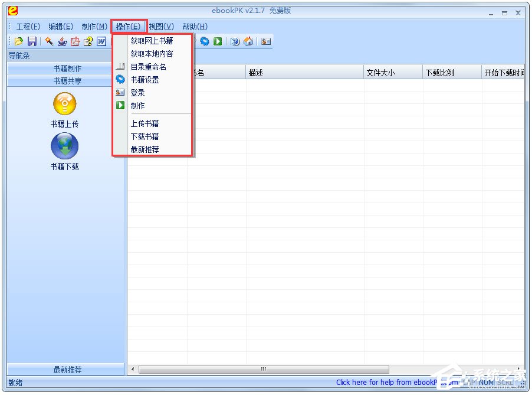Click the help question mark toolbar icon
Image resolution: width=532 pixels, height=395 pixels.
click(235, 41)
